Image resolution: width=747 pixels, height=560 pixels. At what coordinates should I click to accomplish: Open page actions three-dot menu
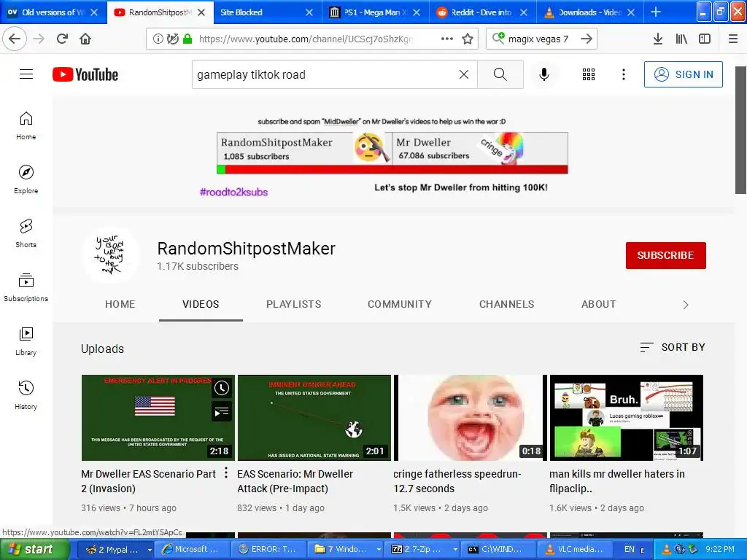click(x=447, y=39)
